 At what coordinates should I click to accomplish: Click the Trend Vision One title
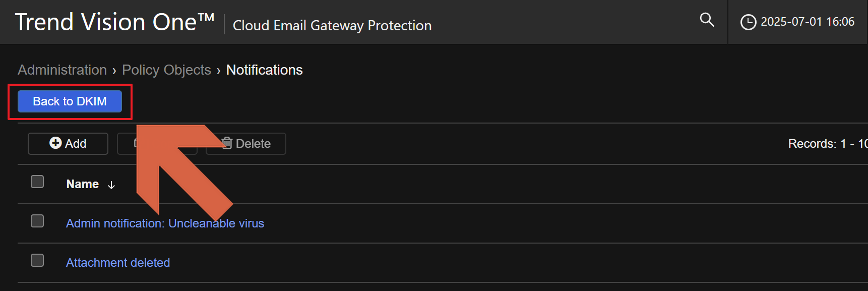pyautogui.click(x=114, y=22)
